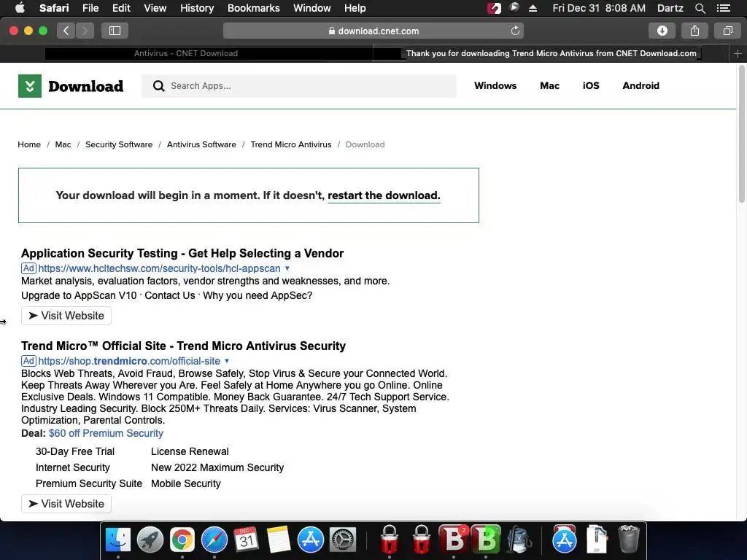
Task: Open Notes from the Dock
Action: [x=279, y=540]
